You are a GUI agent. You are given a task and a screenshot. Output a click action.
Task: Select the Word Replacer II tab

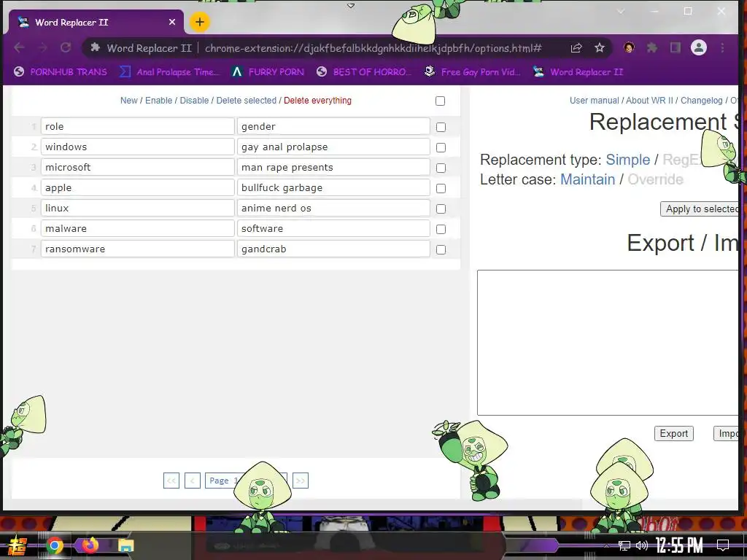(x=96, y=22)
